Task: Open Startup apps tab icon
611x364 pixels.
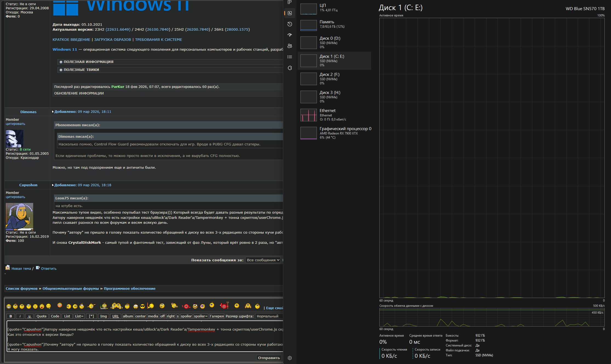Action: [289, 35]
